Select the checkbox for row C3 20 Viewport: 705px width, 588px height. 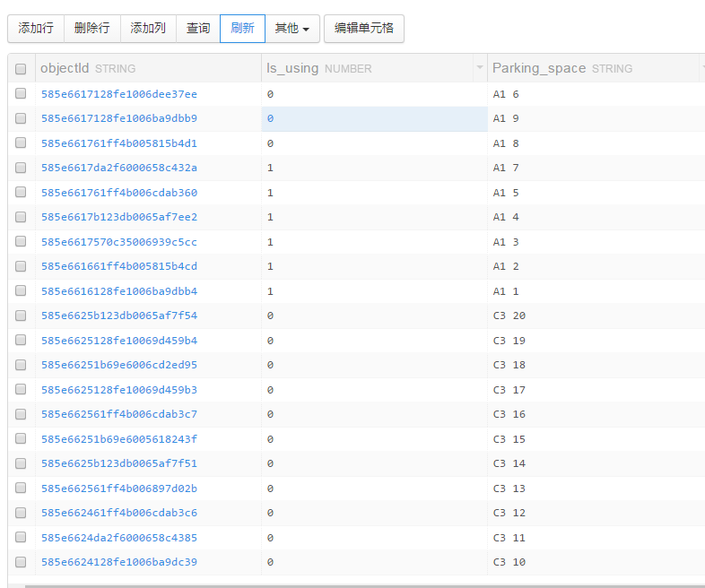(21, 316)
